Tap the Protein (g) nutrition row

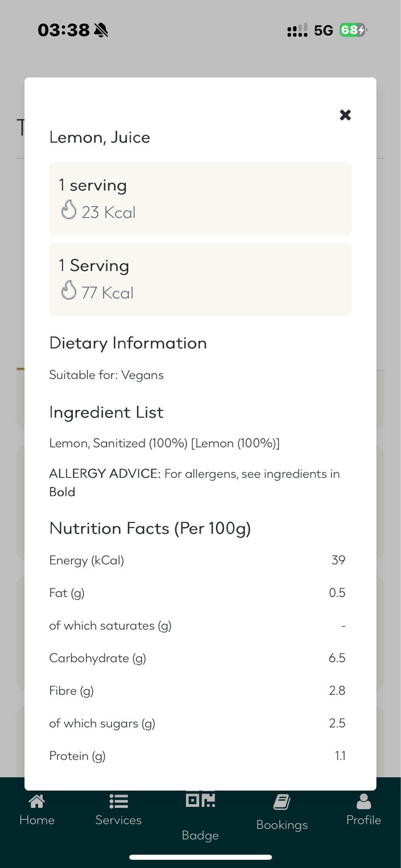click(197, 756)
